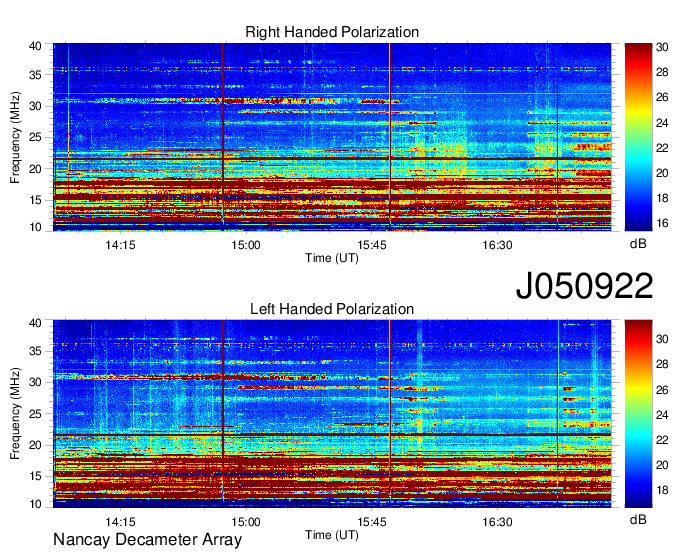Click the 16 dB label on top color scale
The width and height of the screenshot is (680, 552).
[662, 223]
